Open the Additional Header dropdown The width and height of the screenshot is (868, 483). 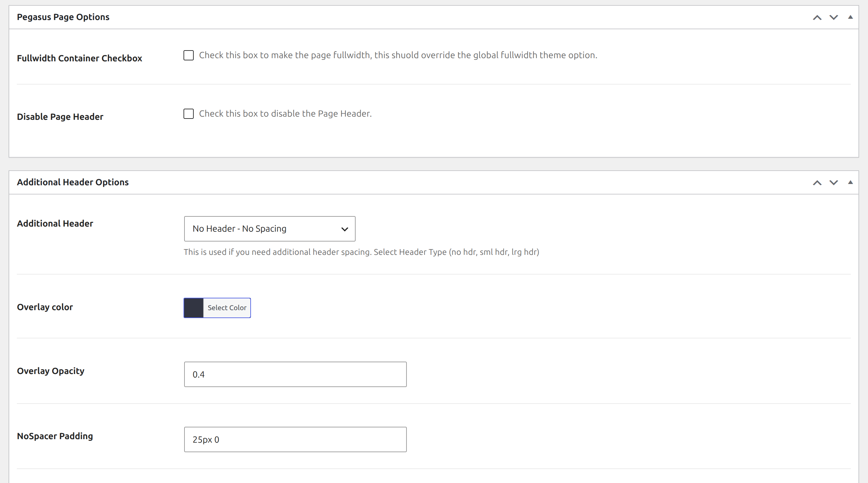(x=270, y=229)
